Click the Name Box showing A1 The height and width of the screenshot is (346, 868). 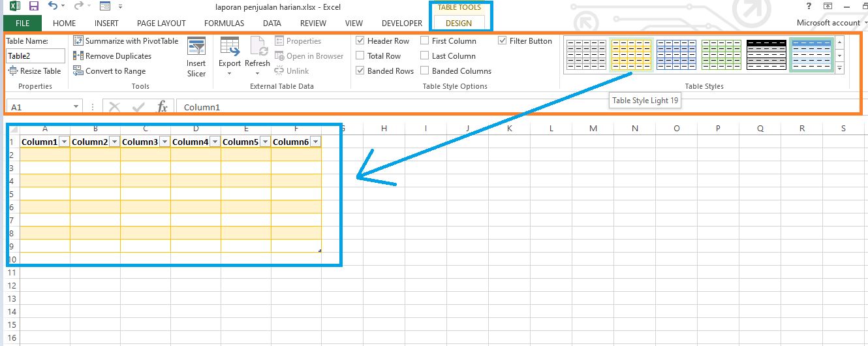point(39,107)
